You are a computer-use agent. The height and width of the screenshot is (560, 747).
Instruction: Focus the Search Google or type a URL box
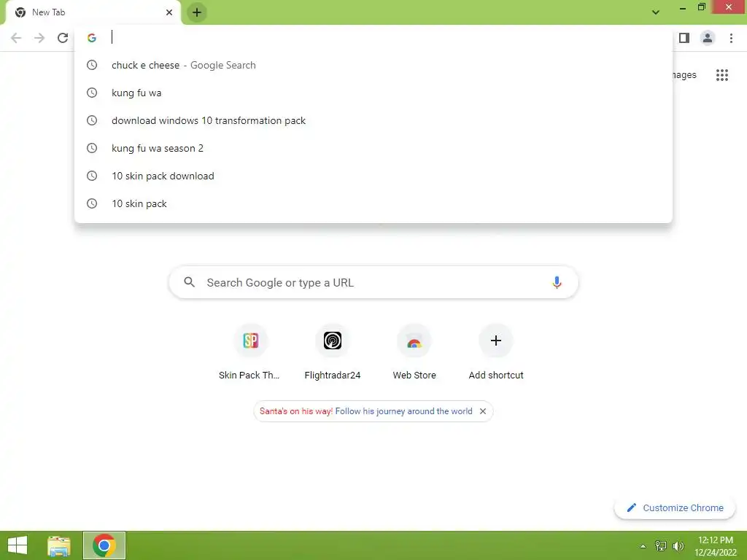point(373,282)
